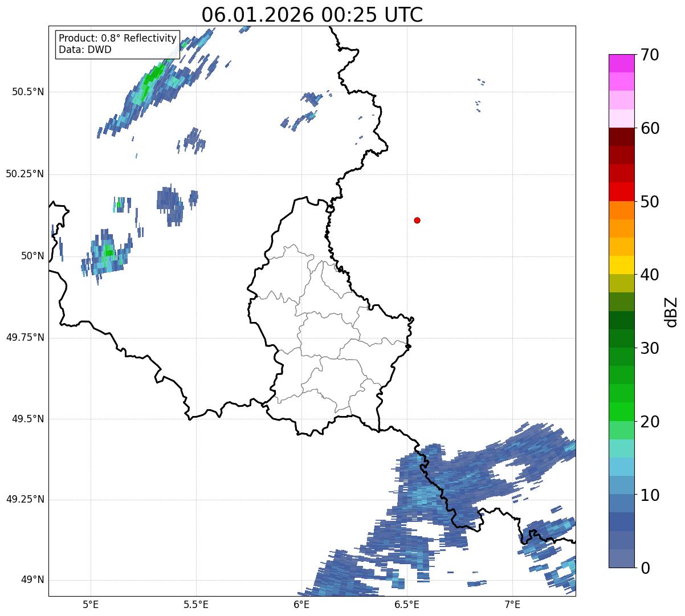Click the colorbar tick label '20'

(650, 422)
